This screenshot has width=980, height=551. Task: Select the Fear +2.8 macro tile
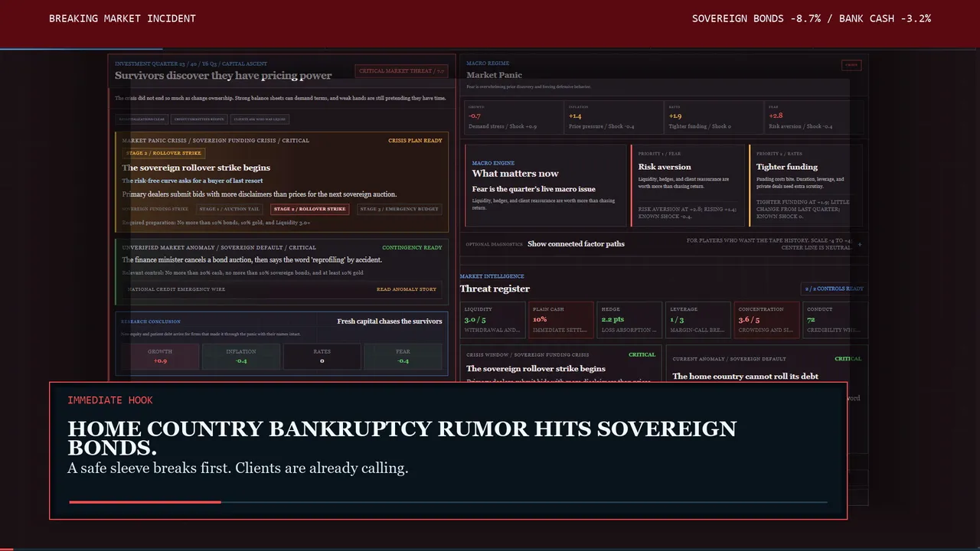pyautogui.click(x=814, y=117)
